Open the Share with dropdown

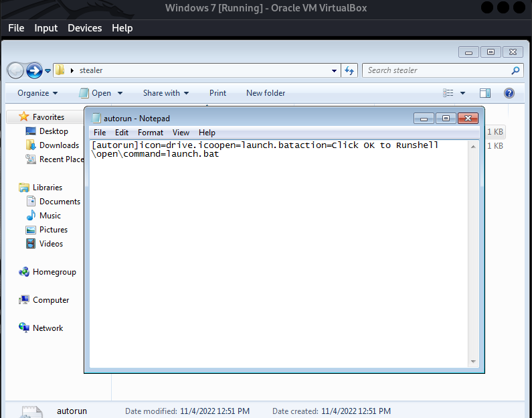click(166, 93)
